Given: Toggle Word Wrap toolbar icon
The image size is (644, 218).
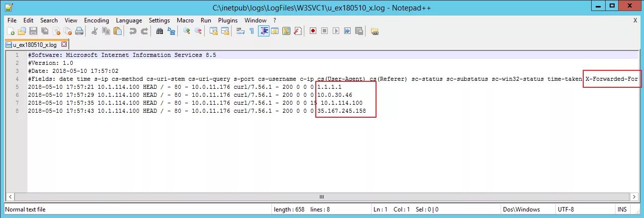Looking at the screenshot, I should point(240,31).
